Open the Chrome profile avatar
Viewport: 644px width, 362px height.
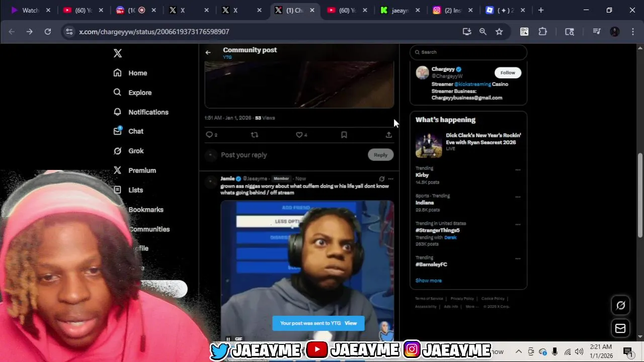[x=615, y=32]
